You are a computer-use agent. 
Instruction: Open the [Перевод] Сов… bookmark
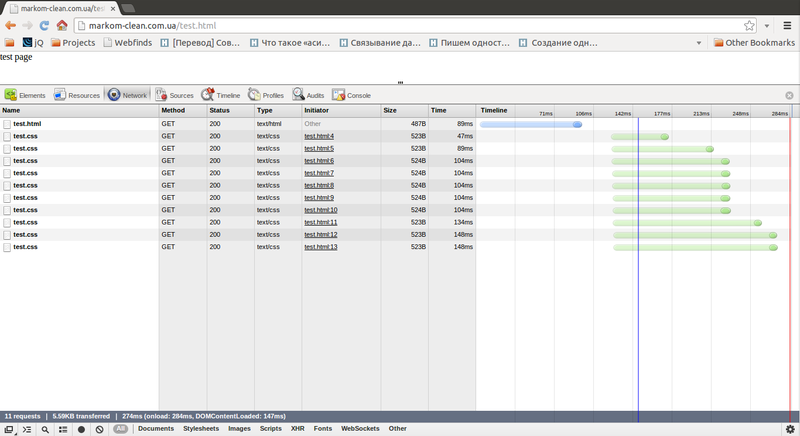[200, 43]
